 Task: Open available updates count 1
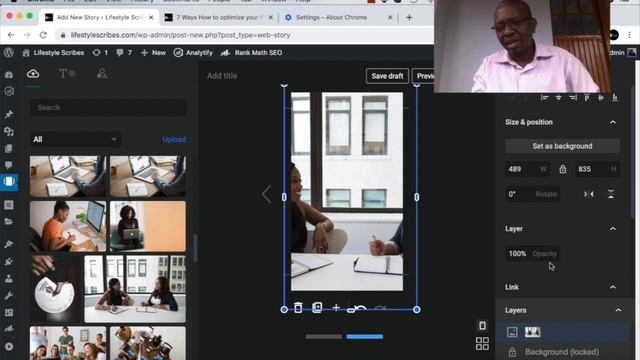100,53
